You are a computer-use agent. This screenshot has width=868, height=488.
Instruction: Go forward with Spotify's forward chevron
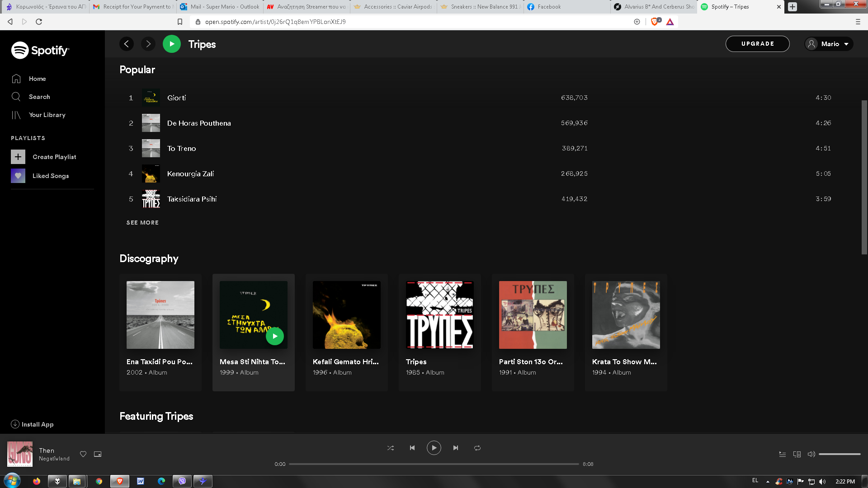(148, 44)
